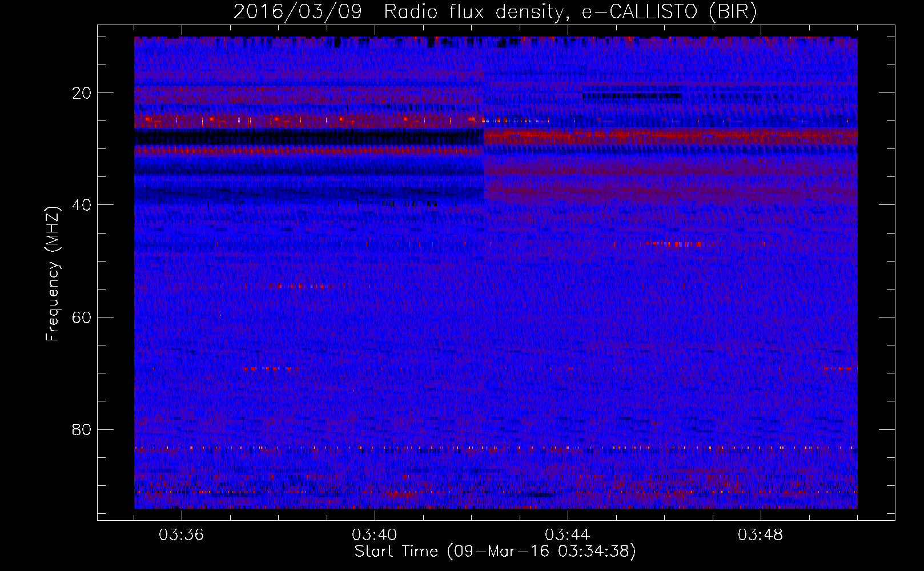Click the frequency tick label '40'
Image resolution: width=924 pixels, height=571 pixels.
coord(82,205)
